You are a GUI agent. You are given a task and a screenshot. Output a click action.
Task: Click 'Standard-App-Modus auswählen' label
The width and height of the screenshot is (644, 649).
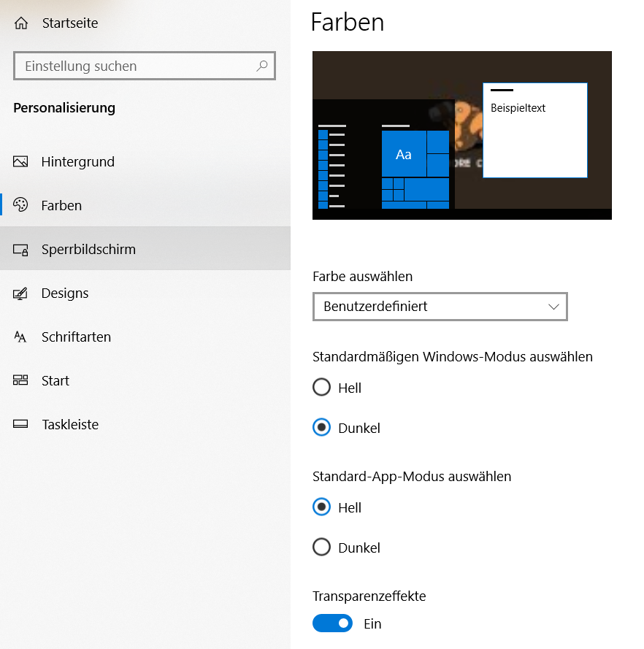[x=412, y=477]
